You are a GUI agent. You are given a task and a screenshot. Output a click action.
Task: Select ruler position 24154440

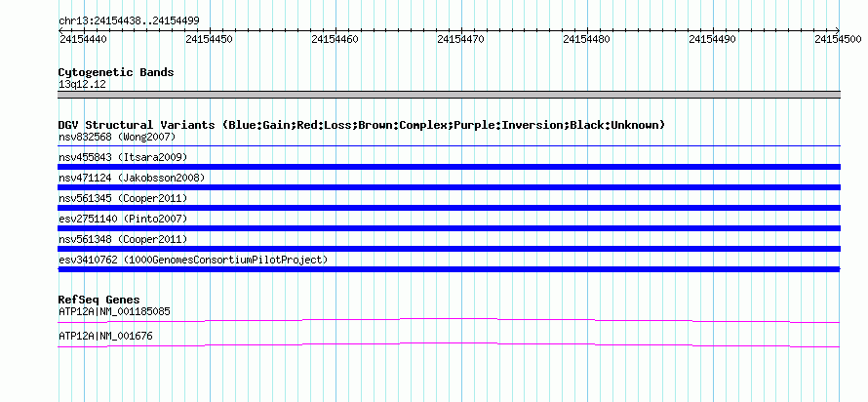pyautogui.click(x=83, y=39)
